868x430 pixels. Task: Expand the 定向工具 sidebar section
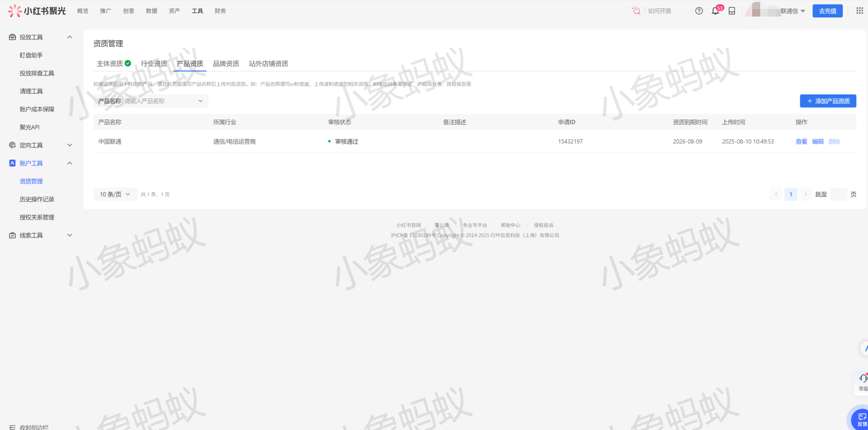(70, 145)
